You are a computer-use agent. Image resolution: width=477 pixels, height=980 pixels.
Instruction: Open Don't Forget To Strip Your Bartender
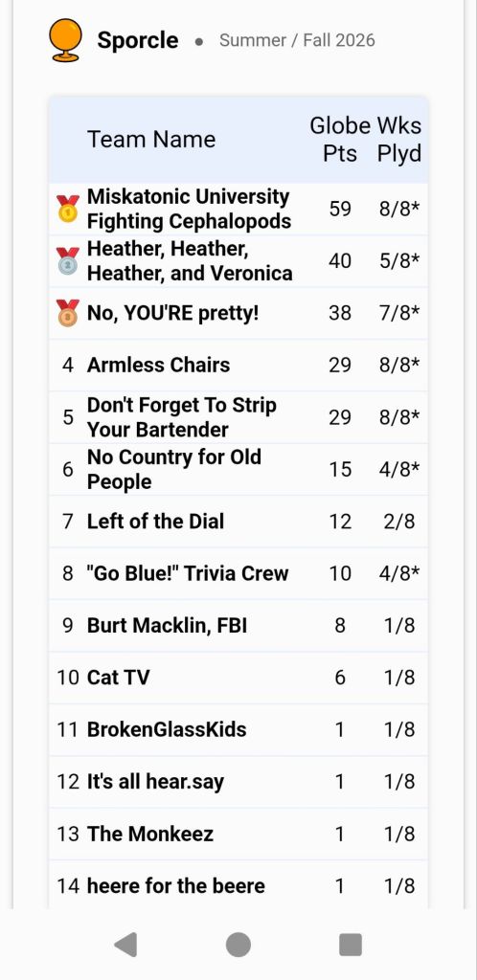181,417
